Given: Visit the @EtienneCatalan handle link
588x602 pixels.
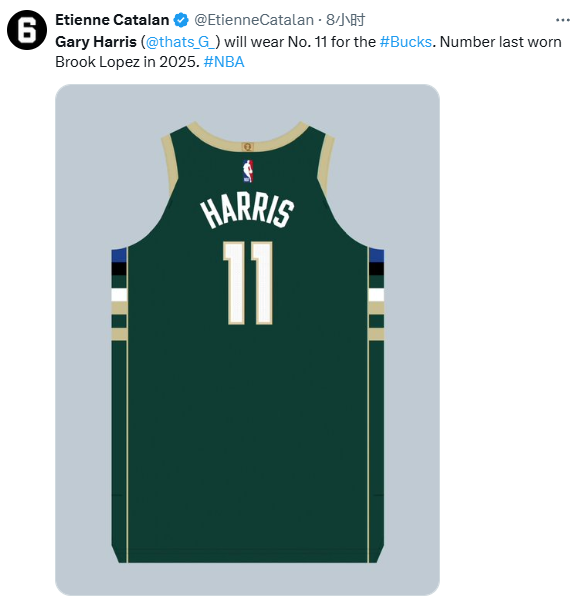Looking at the screenshot, I should click(x=254, y=20).
